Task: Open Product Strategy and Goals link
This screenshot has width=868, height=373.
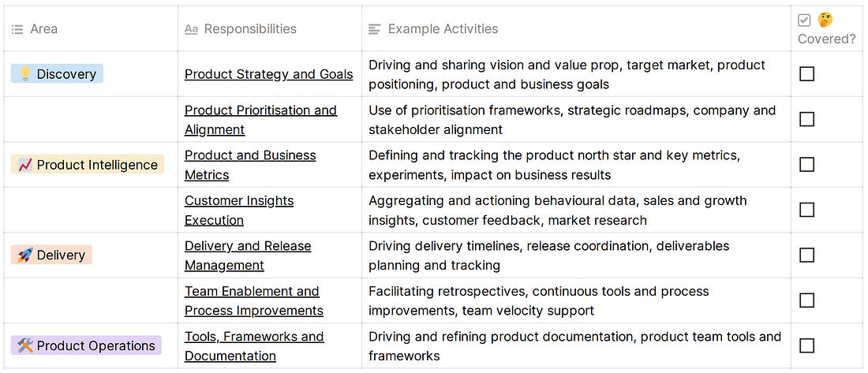Action: [268, 74]
